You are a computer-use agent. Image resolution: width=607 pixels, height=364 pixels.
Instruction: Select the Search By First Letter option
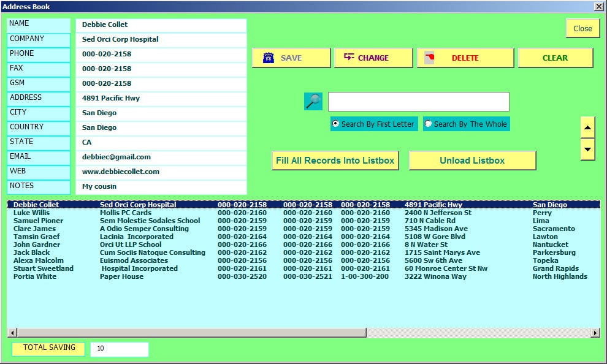[x=335, y=123]
